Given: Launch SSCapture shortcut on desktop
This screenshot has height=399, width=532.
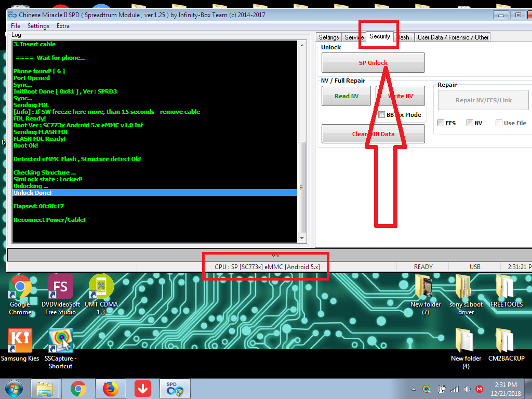Looking at the screenshot, I should (x=60, y=349).
